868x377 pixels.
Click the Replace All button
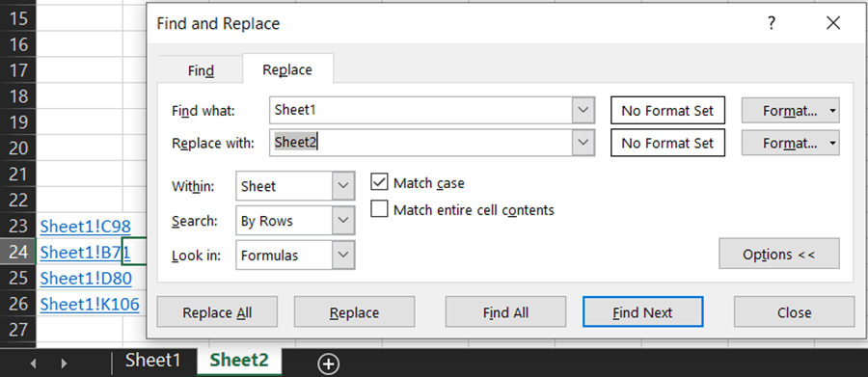(x=217, y=312)
